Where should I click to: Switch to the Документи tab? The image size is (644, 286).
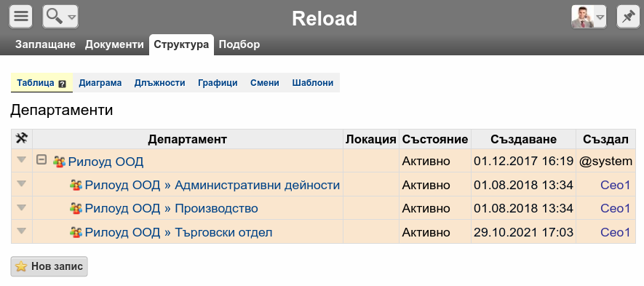(114, 44)
